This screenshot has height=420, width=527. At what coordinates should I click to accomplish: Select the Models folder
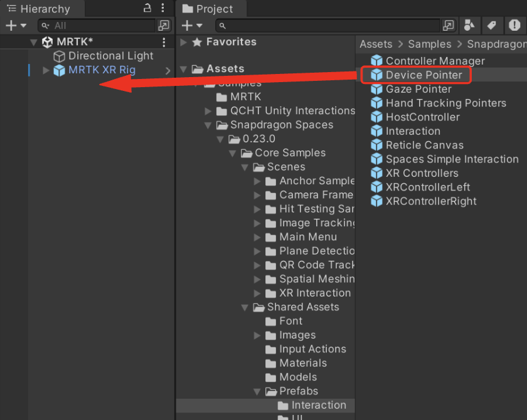coord(291,377)
